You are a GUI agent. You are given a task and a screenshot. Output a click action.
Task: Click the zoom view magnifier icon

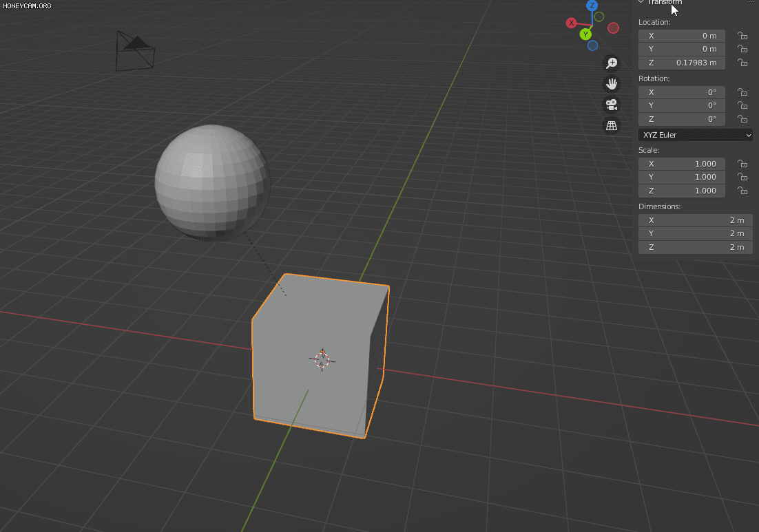coord(612,63)
